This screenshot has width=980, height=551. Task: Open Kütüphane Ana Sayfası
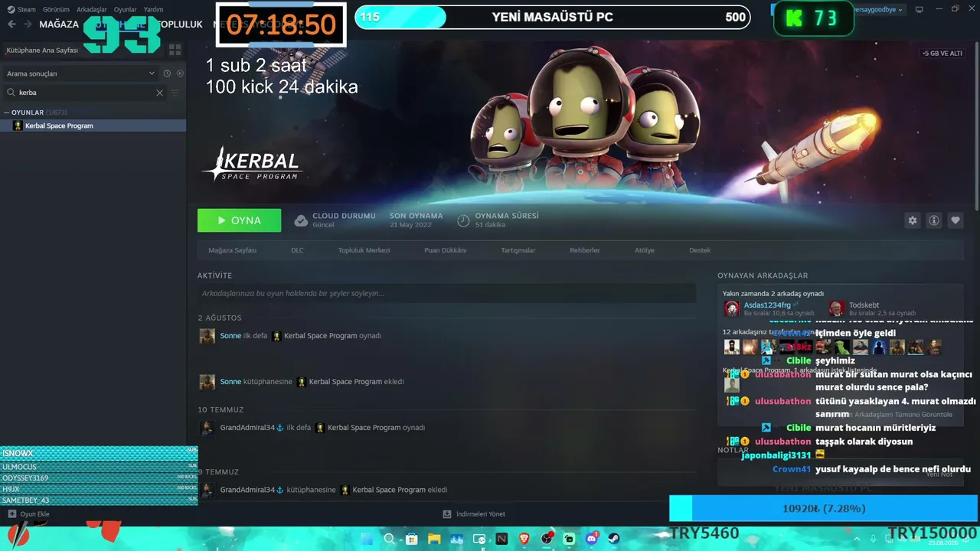click(x=42, y=50)
